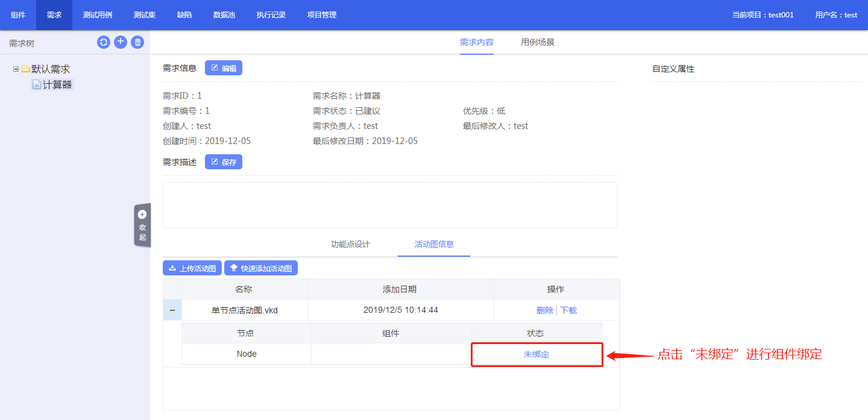
Task: Click inside the requirement description text area
Action: click(389, 205)
